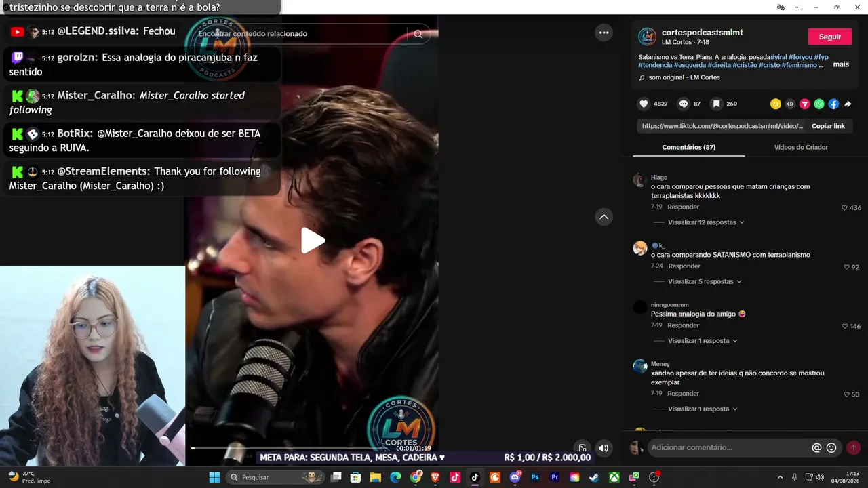Viewport: 868px width, 488px height.
Task: Follow cortespodcastsmlmt with Seguir button
Action: pos(830,37)
